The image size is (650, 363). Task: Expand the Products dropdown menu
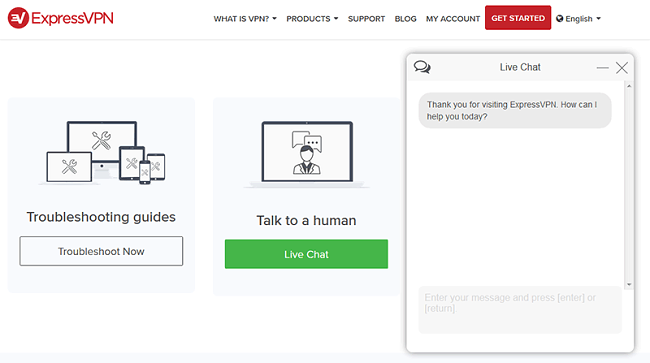click(312, 19)
